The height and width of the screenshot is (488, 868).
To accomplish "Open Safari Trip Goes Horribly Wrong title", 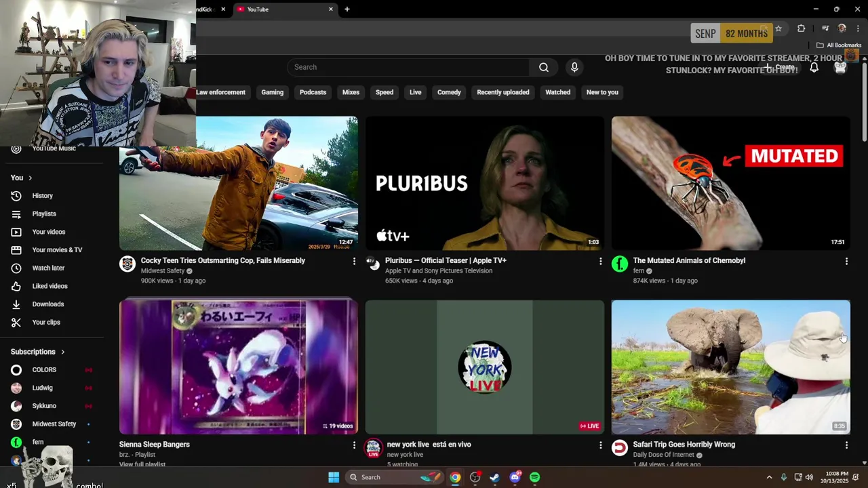I will pos(684,445).
